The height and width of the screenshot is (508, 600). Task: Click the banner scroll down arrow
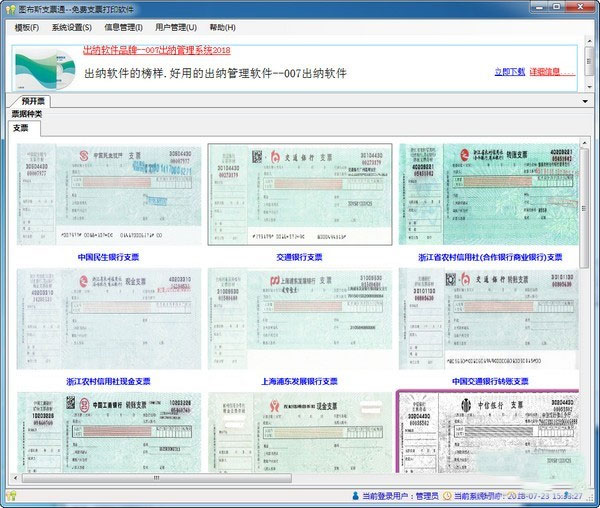[x=590, y=87]
